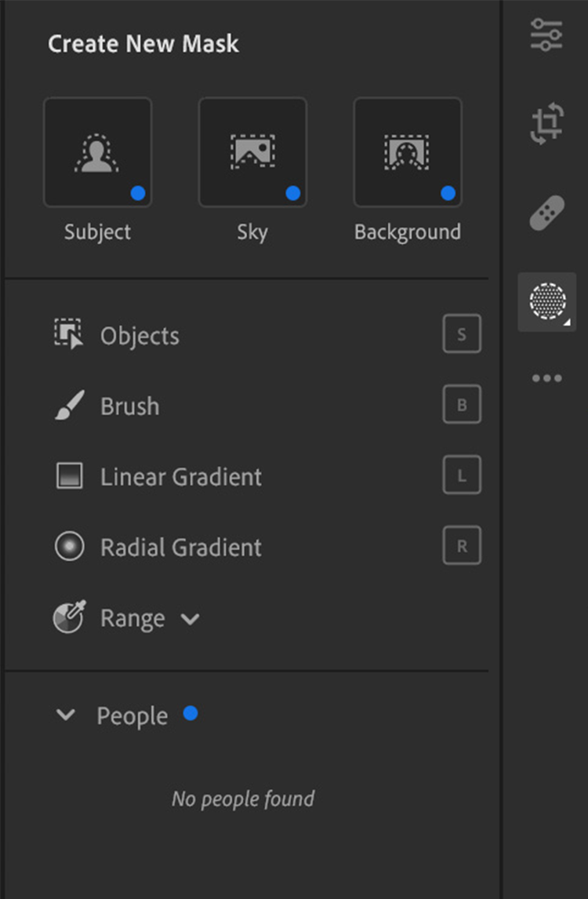Open the three-dots more options menu
Image resolution: width=588 pixels, height=899 pixels.
(x=546, y=378)
